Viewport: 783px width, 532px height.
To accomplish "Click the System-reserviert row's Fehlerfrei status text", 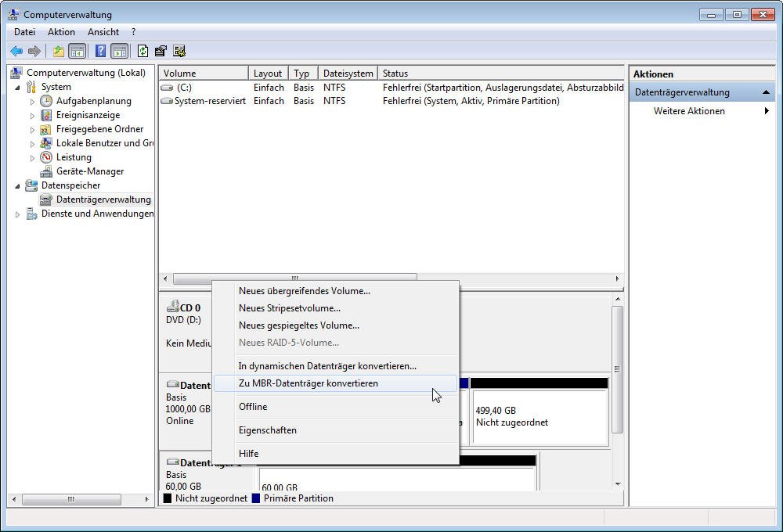I will pos(471,101).
